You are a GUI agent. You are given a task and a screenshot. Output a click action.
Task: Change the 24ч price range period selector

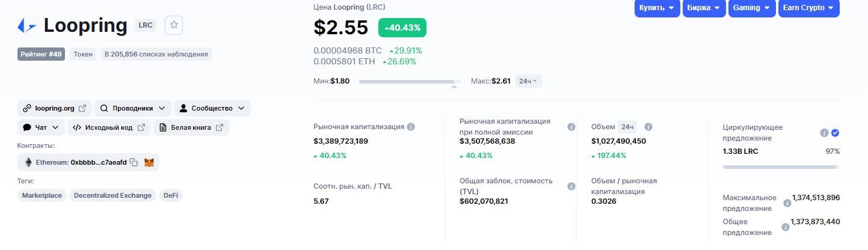pyautogui.click(x=528, y=81)
